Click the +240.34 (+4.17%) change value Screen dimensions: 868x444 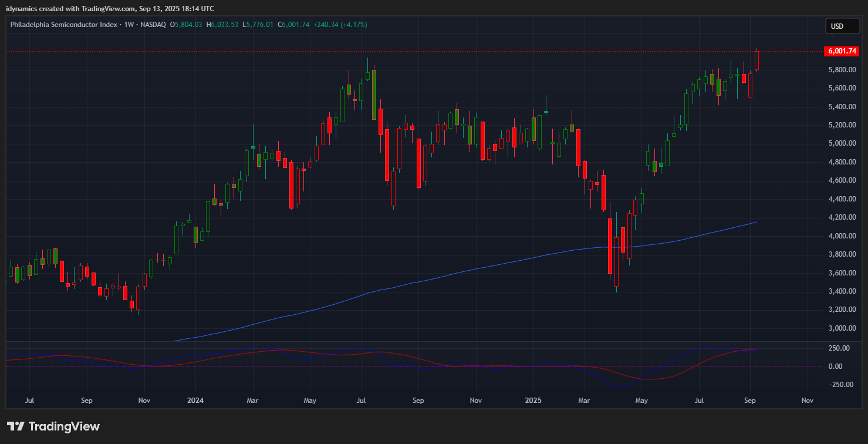pos(340,25)
